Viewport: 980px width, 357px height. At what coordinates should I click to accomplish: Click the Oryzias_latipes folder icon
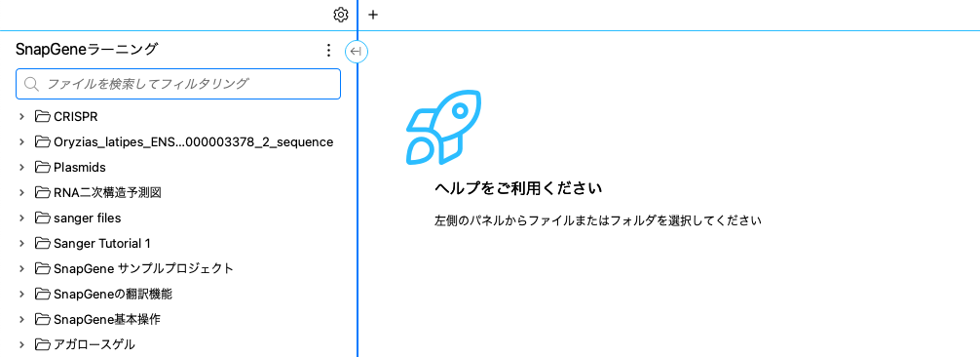pyautogui.click(x=43, y=141)
